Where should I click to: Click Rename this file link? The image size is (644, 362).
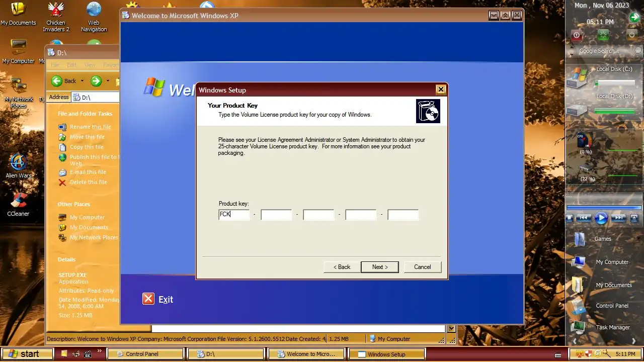click(91, 127)
